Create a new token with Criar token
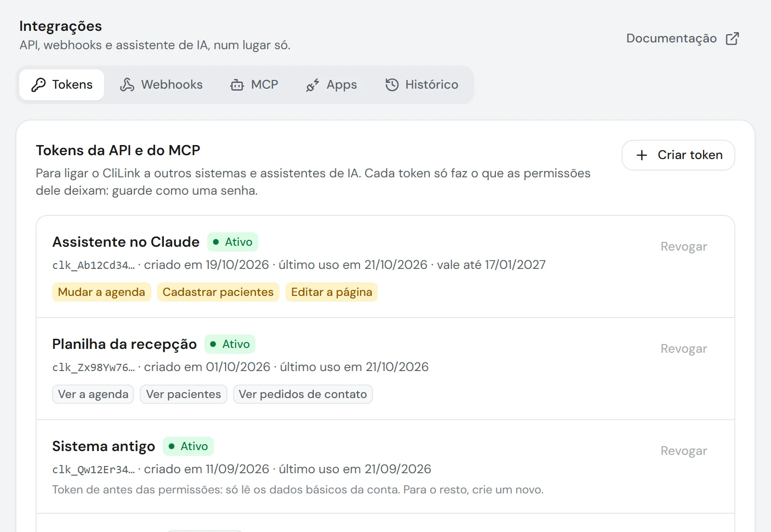 click(678, 155)
